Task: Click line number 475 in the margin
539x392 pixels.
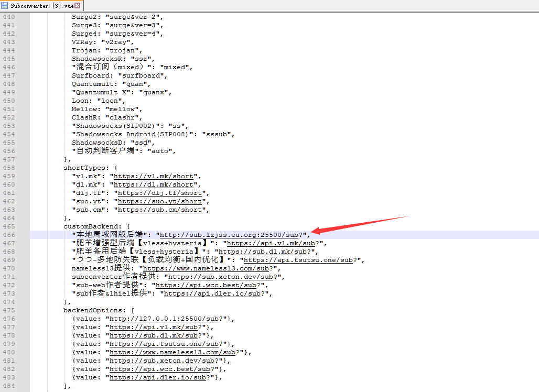Action: click(x=9, y=310)
